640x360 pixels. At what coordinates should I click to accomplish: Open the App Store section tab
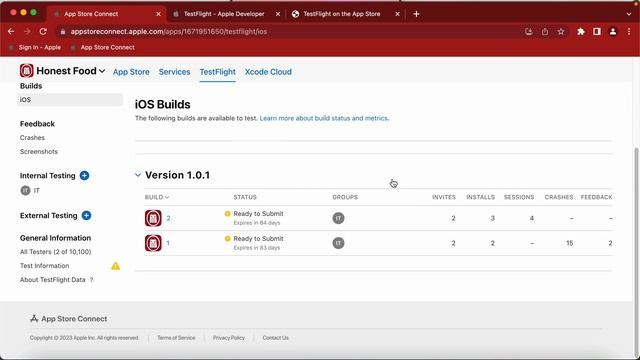[x=131, y=72]
